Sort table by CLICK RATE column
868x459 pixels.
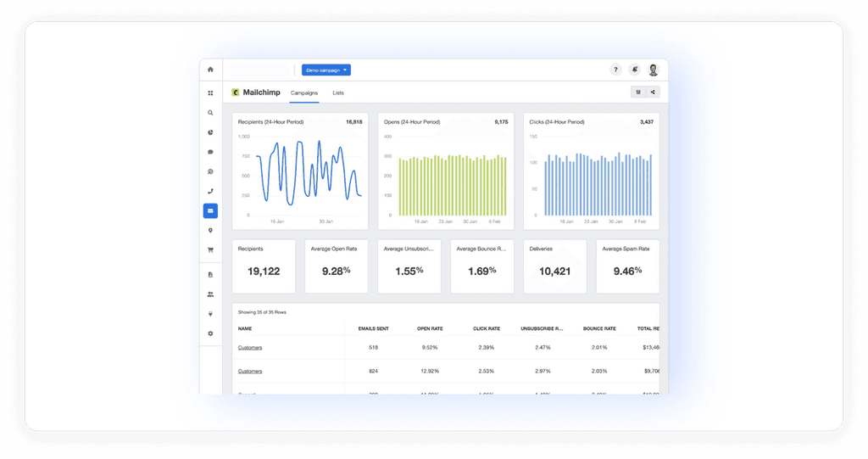click(486, 328)
